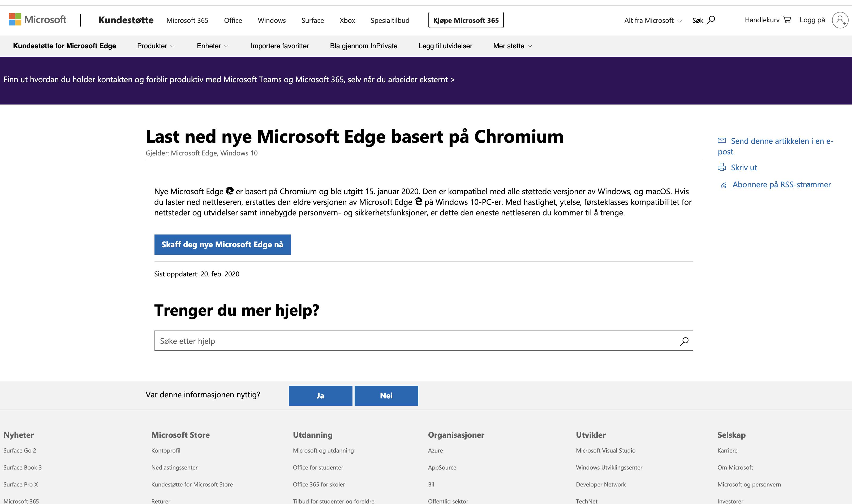
Task: Click the Microsoft logo
Action: pyautogui.click(x=38, y=20)
